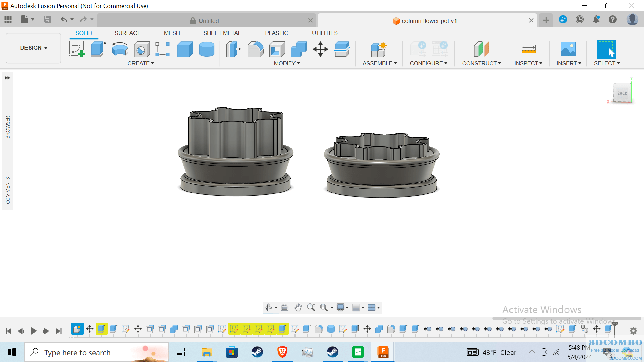Open the Display Settings dropdown
This screenshot has width=644, height=362.
pyautogui.click(x=342, y=307)
